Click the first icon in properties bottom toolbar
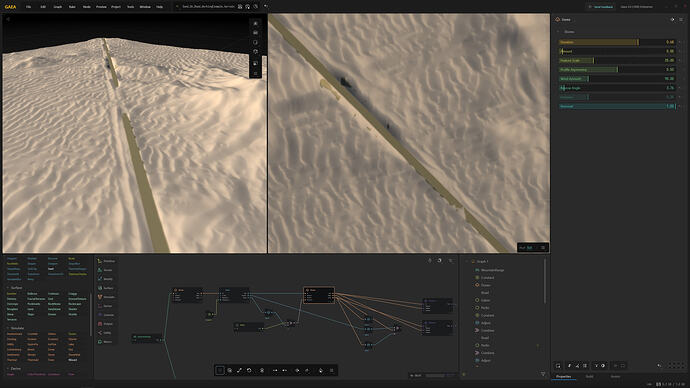 click(x=558, y=366)
